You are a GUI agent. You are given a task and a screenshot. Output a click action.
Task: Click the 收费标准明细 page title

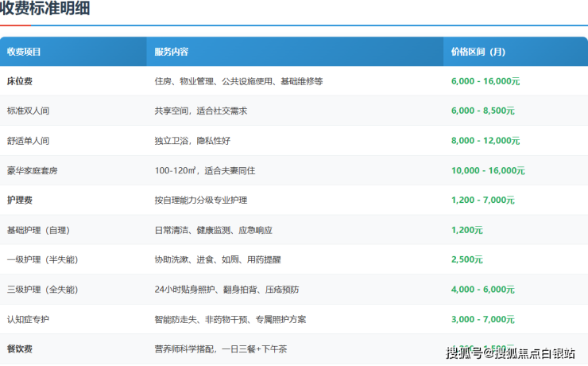[44, 10]
